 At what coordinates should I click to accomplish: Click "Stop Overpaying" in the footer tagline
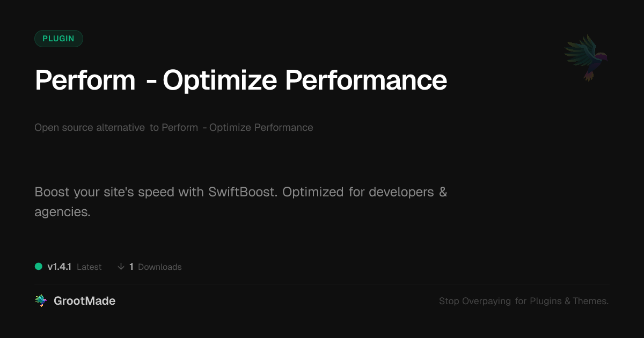click(x=475, y=301)
